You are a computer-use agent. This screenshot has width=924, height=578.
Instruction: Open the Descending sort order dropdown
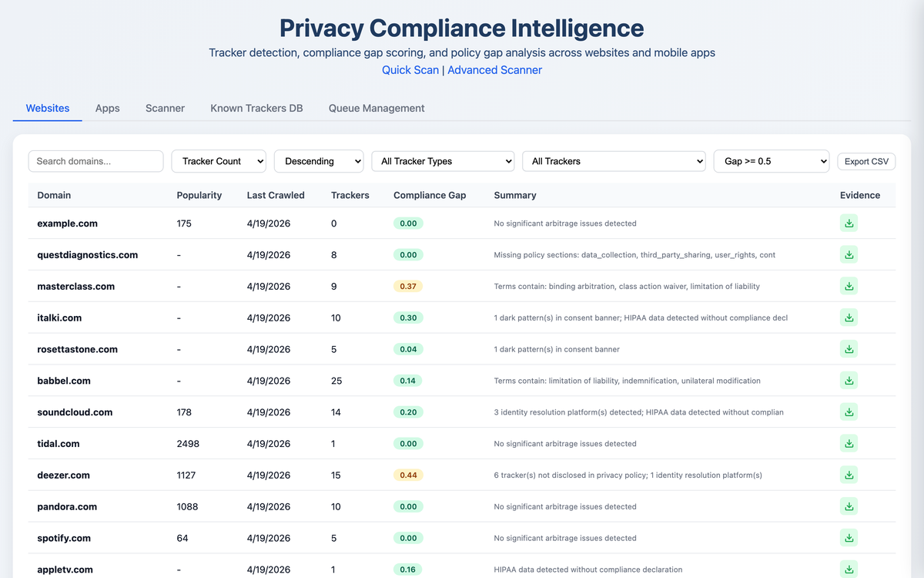tap(319, 161)
